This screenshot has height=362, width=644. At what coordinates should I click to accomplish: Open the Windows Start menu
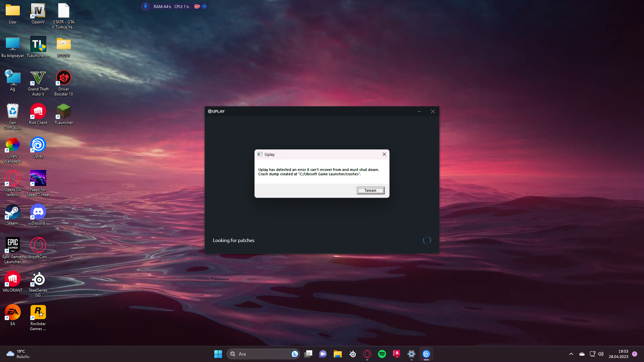(218, 354)
